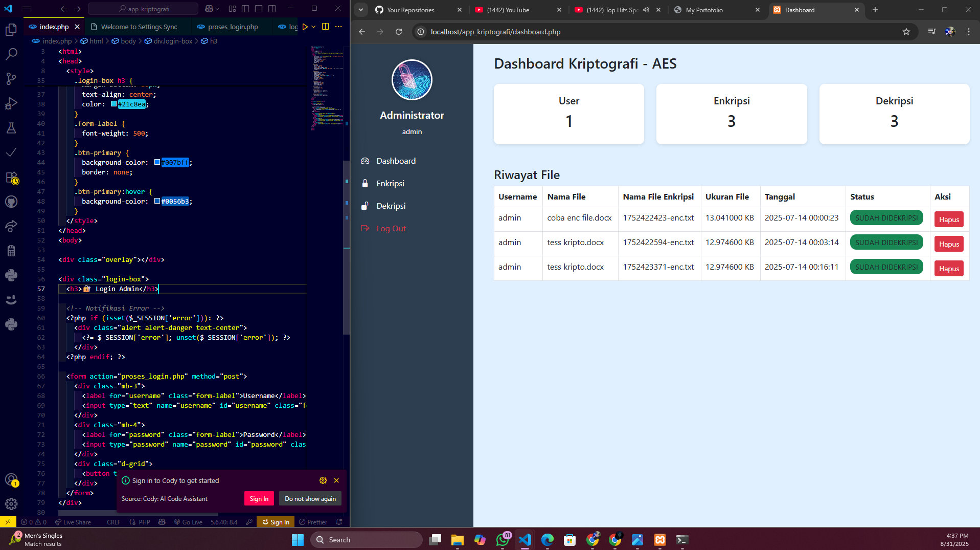
Task: Bookmark this page with star icon
Action: (x=906, y=32)
